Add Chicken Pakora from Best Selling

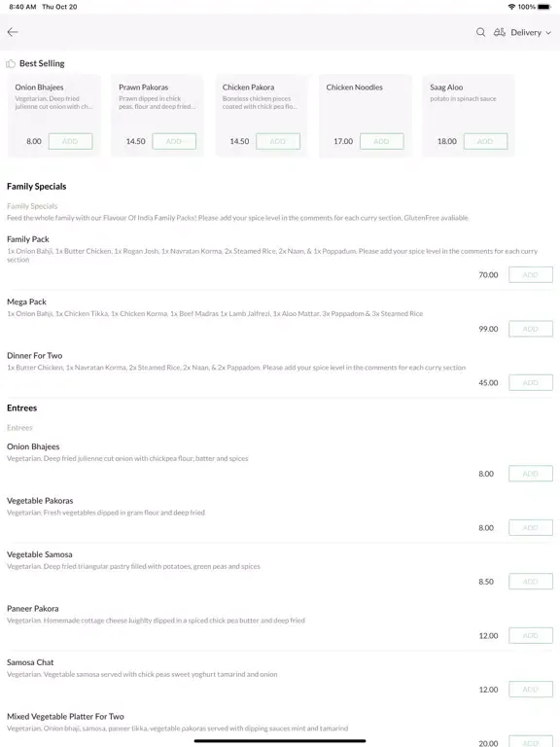tap(278, 141)
